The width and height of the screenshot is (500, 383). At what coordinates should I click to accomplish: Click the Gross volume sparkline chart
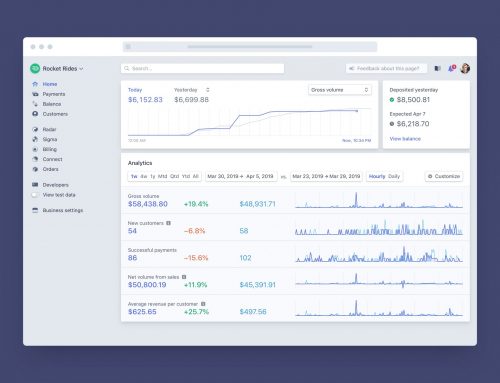tap(379, 200)
